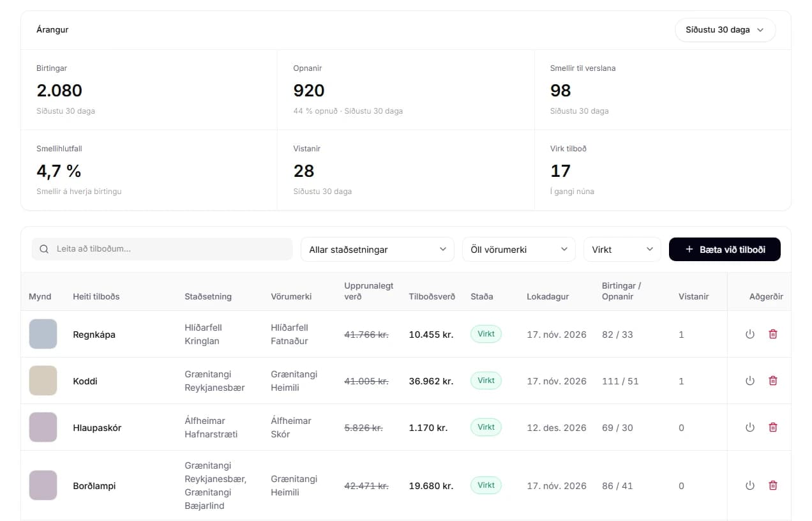Click the Borðlampi offer name
This screenshot has width=812, height=521.
[94, 486]
